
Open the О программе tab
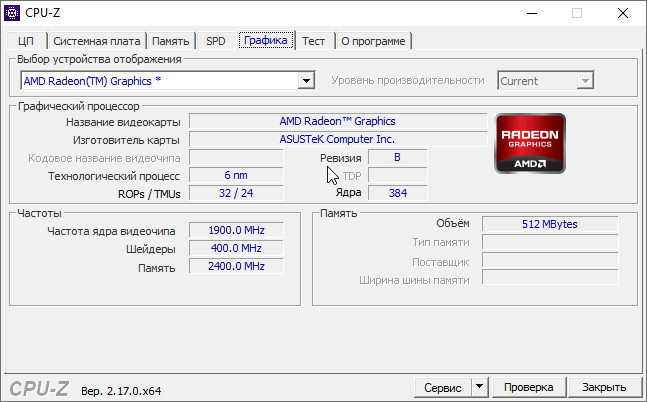pyautogui.click(x=372, y=41)
